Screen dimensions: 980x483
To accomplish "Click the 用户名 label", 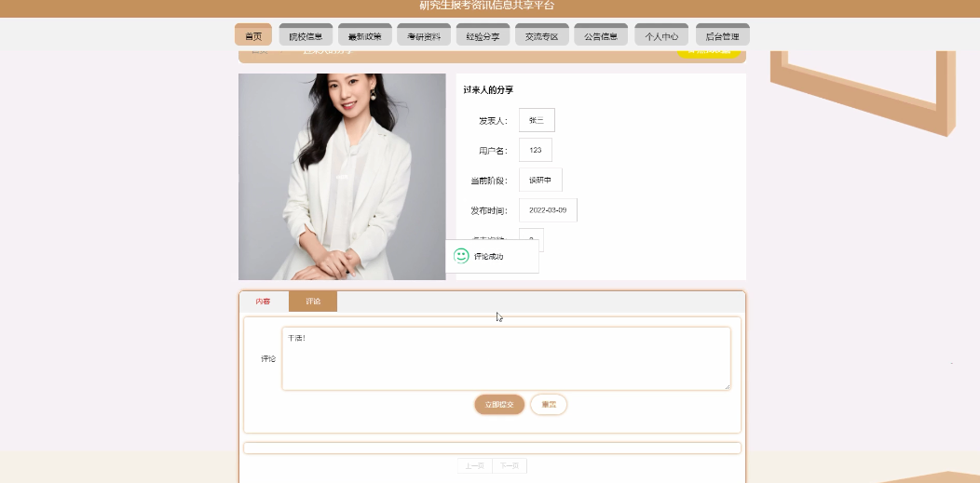I will click(x=493, y=151).
